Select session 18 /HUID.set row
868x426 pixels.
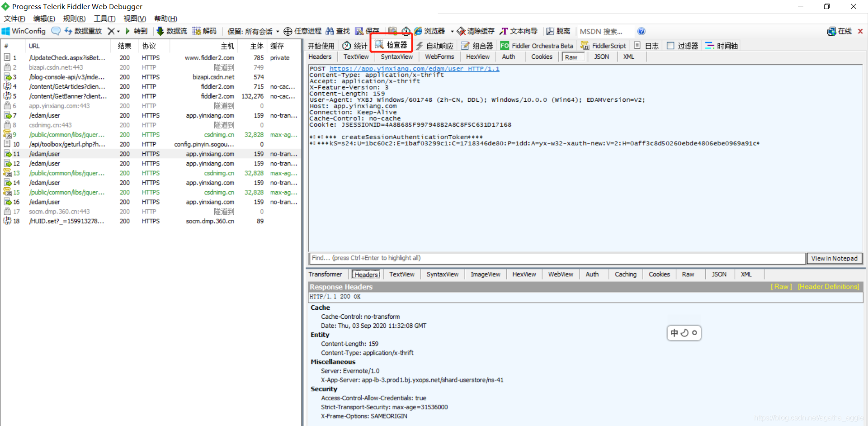click(151, 221)
